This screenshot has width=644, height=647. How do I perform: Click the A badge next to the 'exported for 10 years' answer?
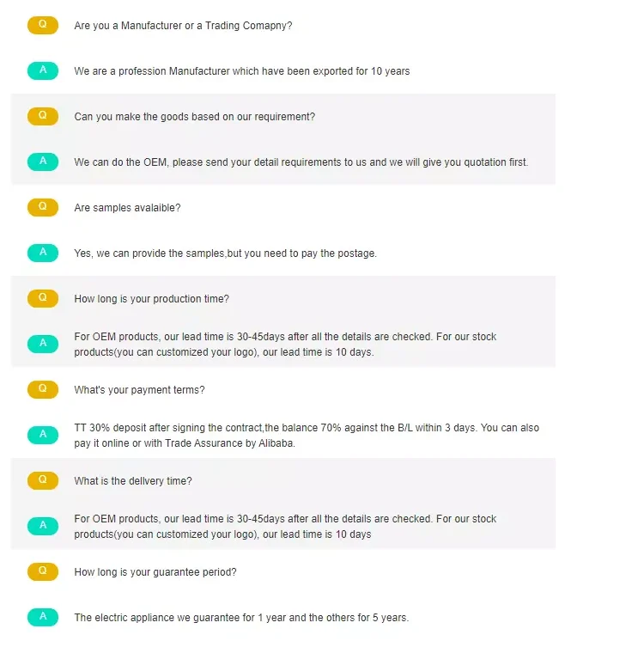tap(43, 70)
